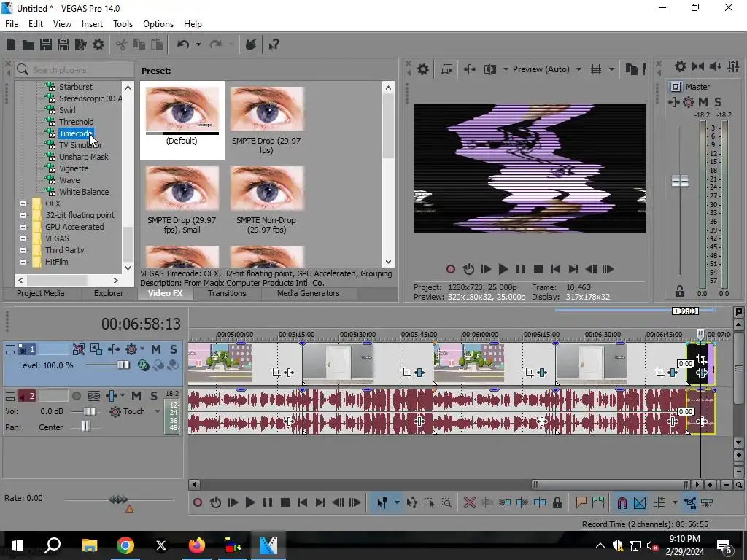Click the Master volume fader
747x560 pixels.
(x=680, y=182)
